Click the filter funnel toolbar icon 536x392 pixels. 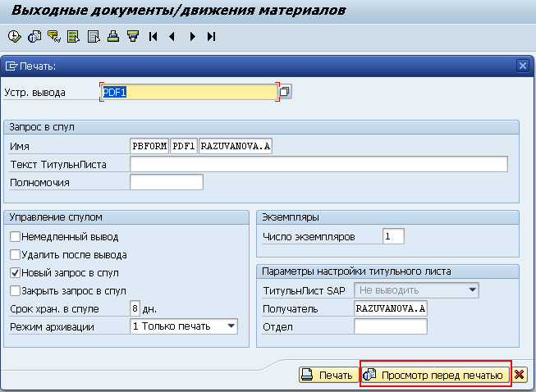(133, 36)
